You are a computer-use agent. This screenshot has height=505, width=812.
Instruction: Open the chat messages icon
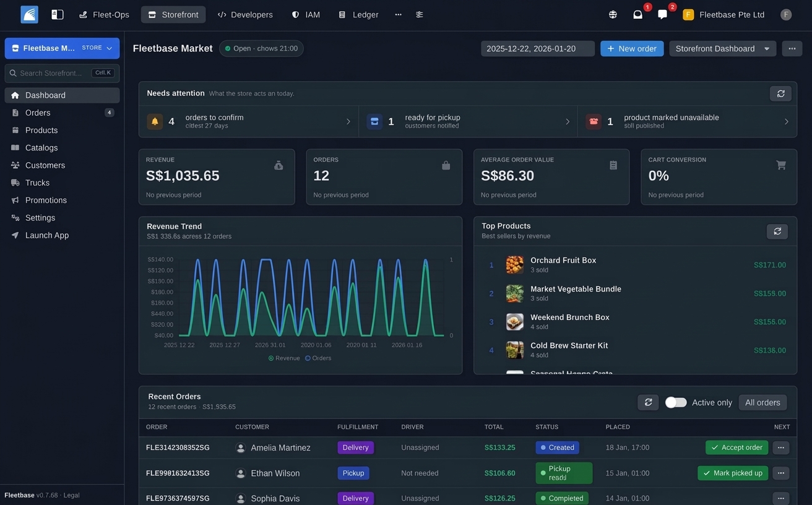click(x=662, y=14)
